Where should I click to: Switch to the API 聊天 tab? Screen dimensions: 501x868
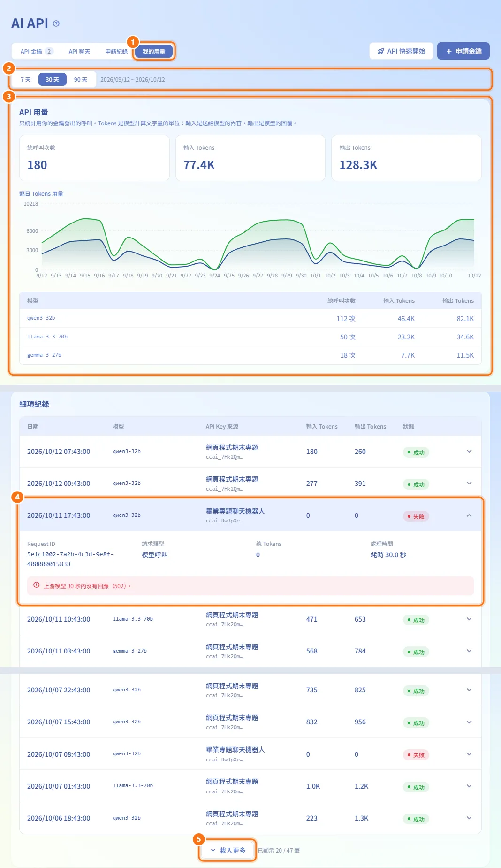tap(79, 52)
